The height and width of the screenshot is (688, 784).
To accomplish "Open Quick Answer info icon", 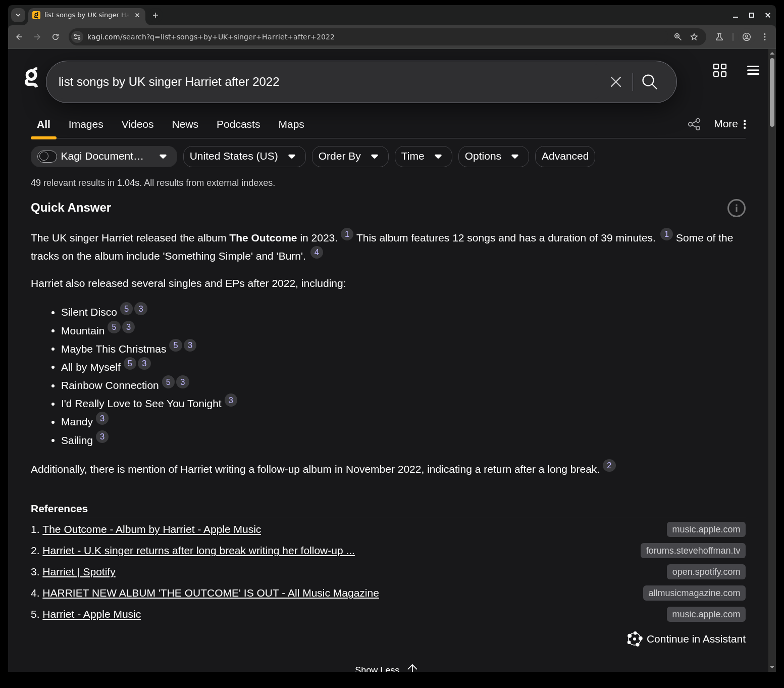I will coord(736,208).
